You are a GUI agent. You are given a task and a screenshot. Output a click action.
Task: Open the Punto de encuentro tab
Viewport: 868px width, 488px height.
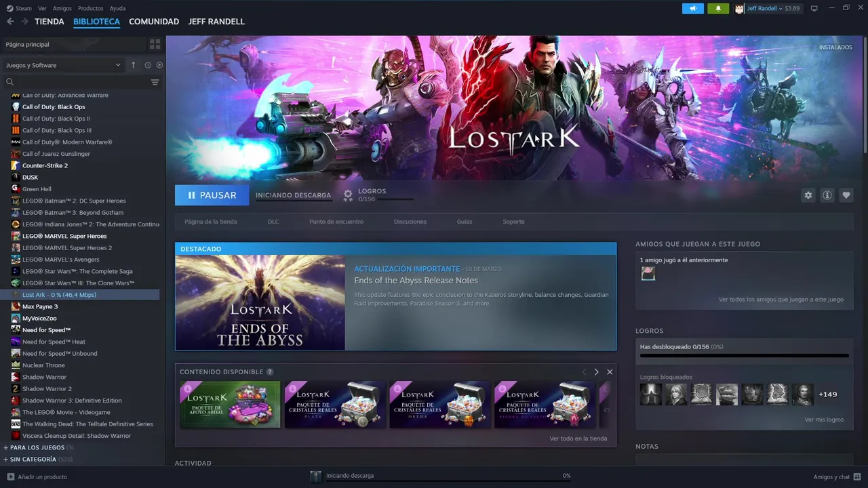(336, 222)
